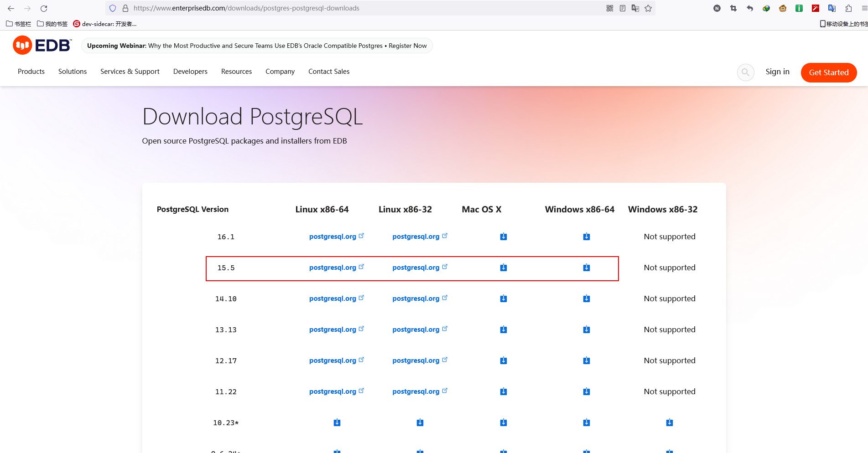Viewport: 868px width, 453px height.
Task: Download PostgreSQL 15.5 for Mac OS X
Action: tap(504, 268)
